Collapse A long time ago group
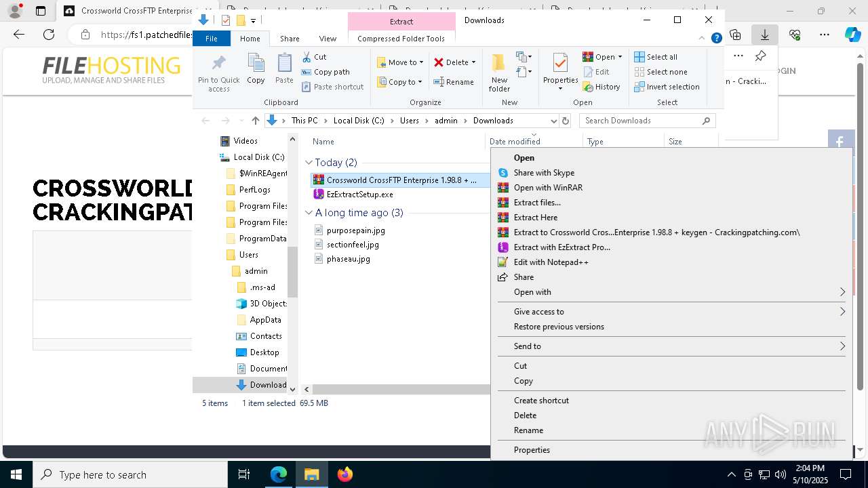 point(309,213)
